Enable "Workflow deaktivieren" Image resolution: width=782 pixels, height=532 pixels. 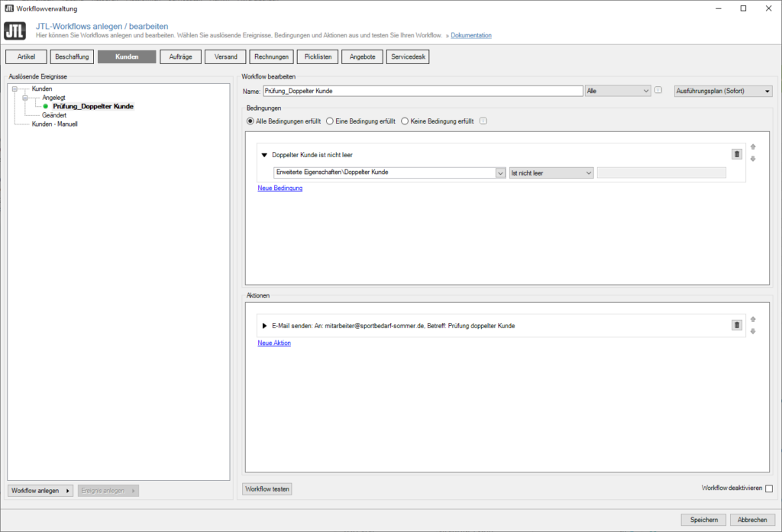coord(771,489)
